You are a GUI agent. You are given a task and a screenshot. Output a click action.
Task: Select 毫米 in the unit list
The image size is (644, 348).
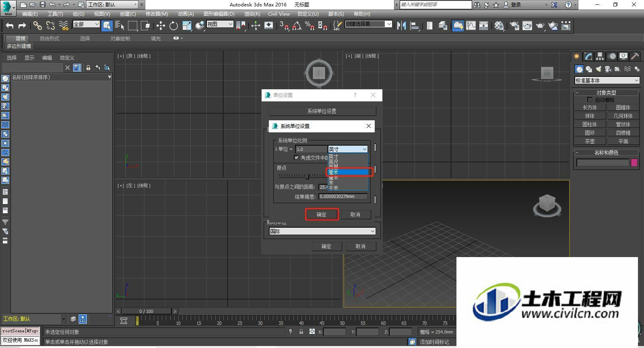[348, 172]
